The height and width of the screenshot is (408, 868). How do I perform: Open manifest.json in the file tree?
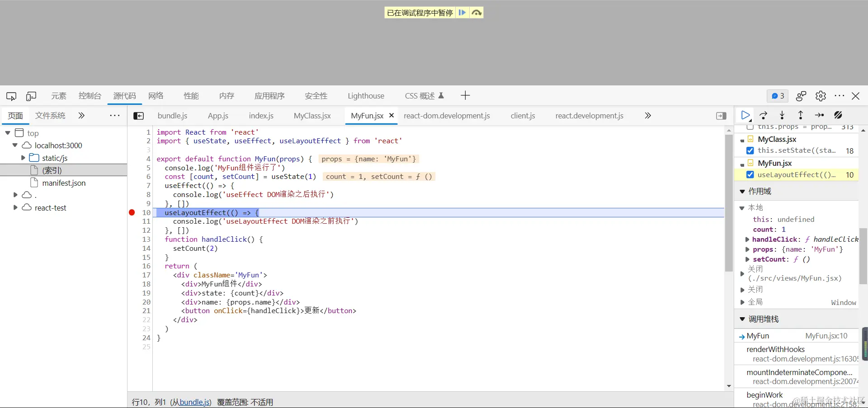point(64,183)
